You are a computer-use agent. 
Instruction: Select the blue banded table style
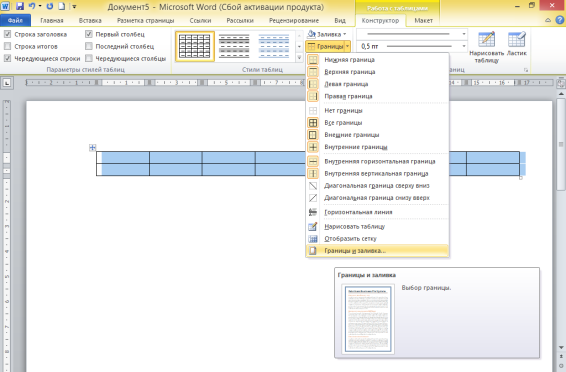274,46
